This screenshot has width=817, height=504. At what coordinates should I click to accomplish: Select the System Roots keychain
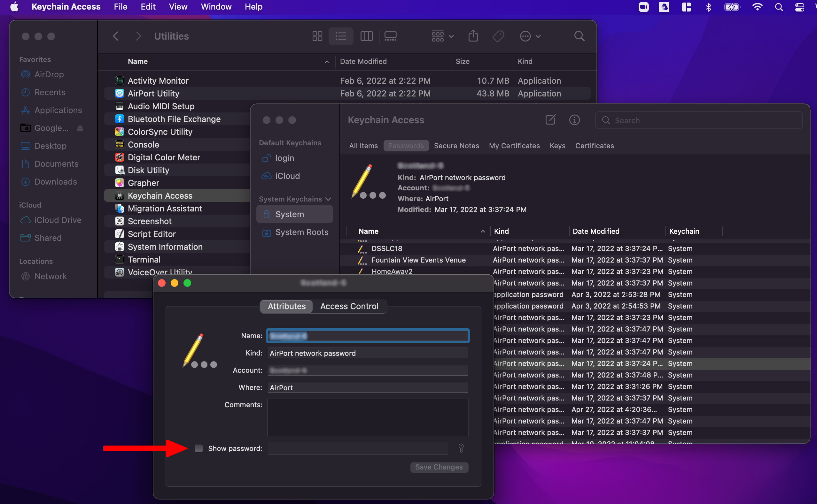(295, 232)
